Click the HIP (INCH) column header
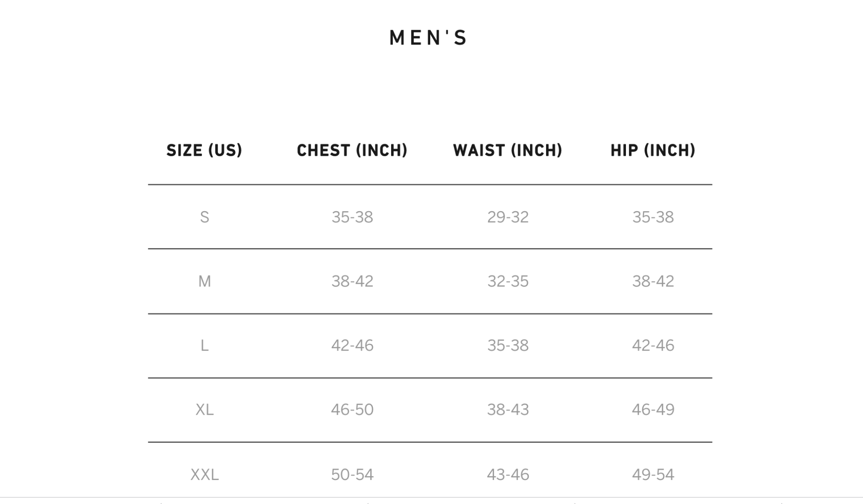This screenshot has height=504, width=863. (x=653, y=150)
